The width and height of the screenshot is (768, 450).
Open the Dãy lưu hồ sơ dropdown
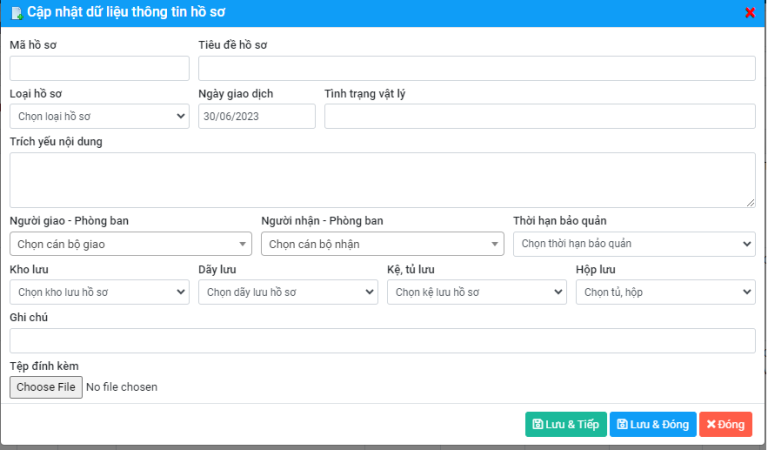click(288, 292)
